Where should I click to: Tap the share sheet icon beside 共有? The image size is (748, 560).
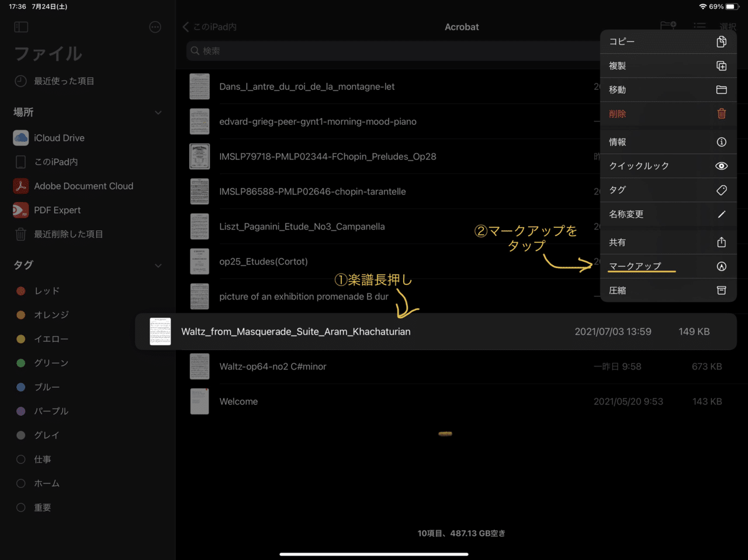721,242
